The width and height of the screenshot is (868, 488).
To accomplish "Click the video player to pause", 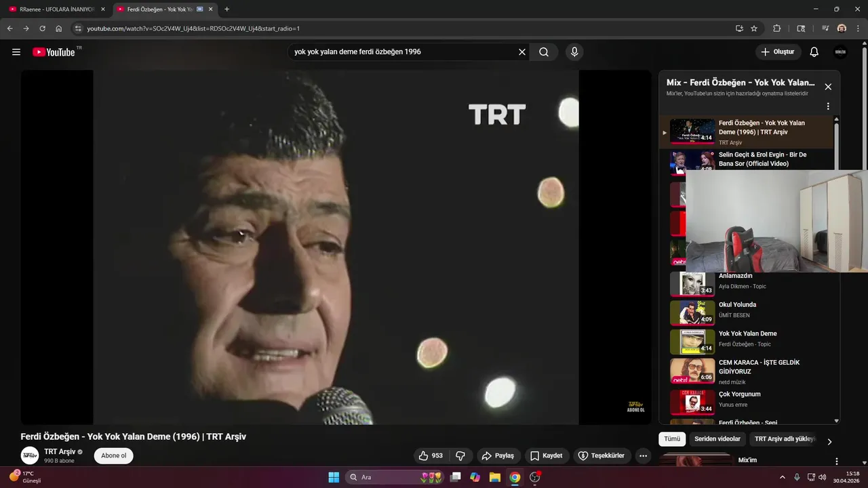I will pyautogui.click(x=336, y=247).
